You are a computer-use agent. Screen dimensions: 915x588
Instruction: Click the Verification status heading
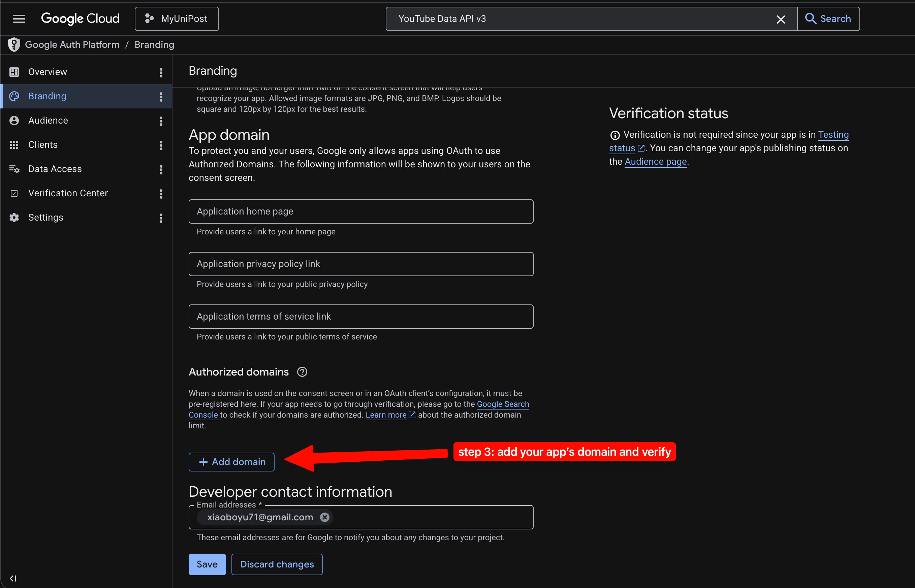tap(668, 113)
